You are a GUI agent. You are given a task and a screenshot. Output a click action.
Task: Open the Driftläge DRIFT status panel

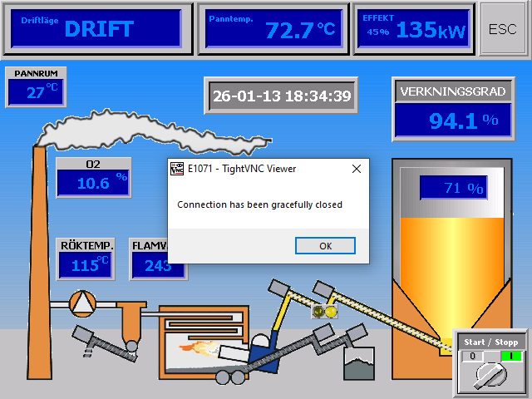point(96,28)
